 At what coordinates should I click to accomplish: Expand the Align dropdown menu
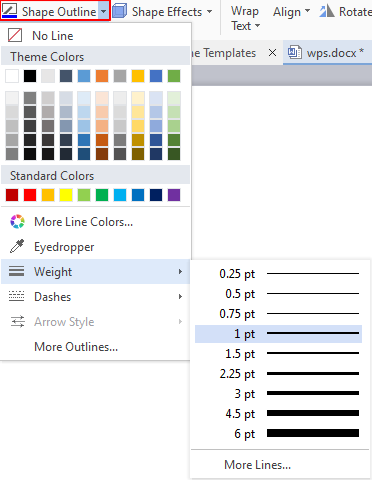click(291, 12)
